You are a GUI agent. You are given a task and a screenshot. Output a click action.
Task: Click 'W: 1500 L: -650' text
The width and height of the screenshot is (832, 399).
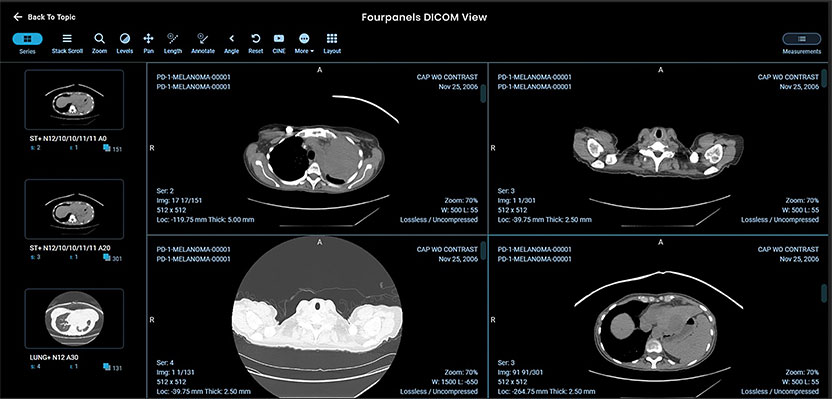click(x=455, y=382)
